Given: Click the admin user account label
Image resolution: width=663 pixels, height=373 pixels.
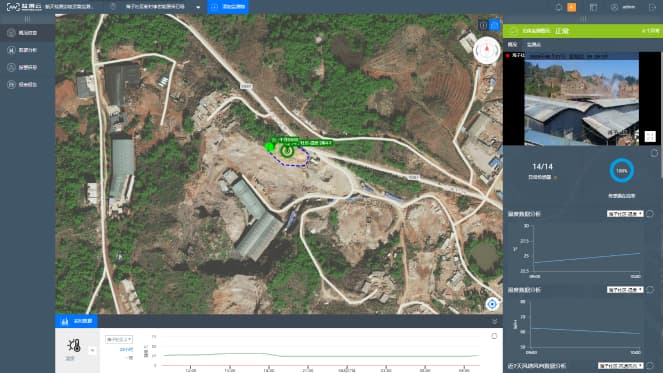Looking at the screenshot, I should coord(628,7).
